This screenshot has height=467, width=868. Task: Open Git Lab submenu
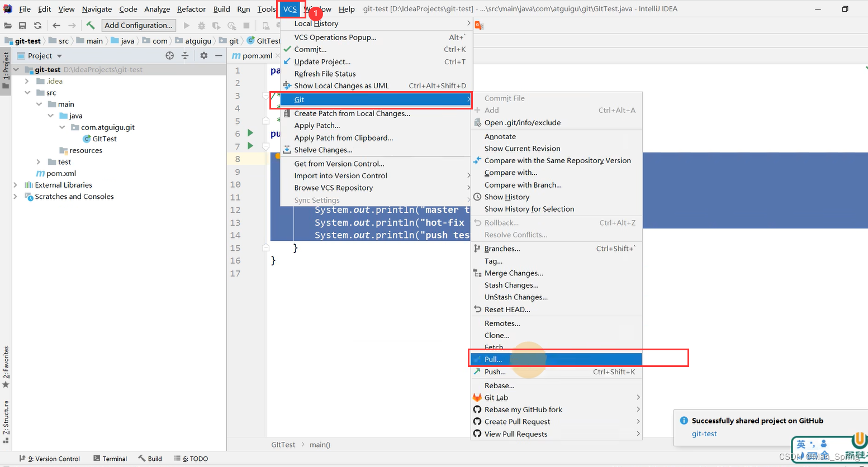(556, 398)
